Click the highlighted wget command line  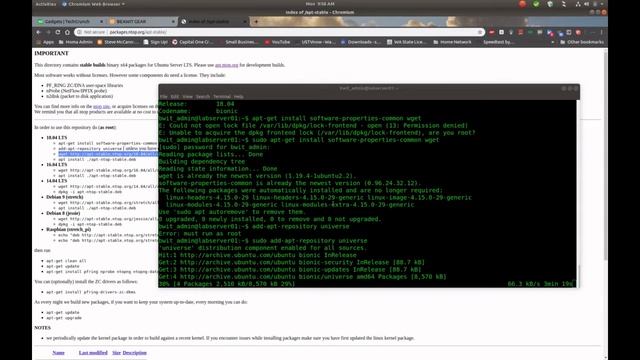tap(108, 154)
